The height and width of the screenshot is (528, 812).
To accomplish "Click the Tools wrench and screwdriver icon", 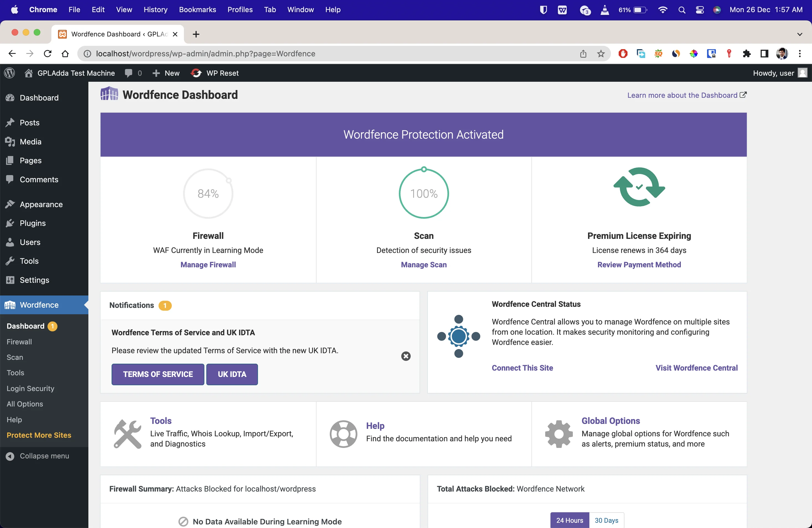I will [x=127, y=434].
